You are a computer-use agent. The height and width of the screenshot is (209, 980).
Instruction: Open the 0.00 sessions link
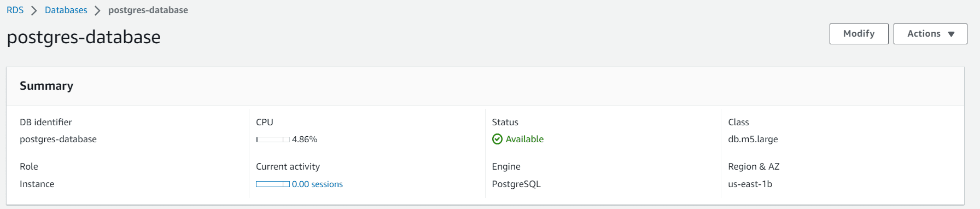317,184
